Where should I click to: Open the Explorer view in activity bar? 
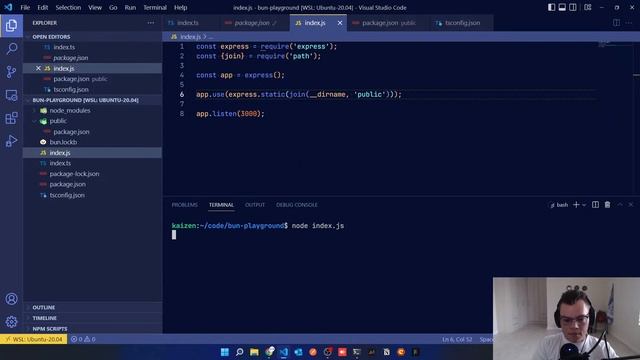[x=11, y=26]
